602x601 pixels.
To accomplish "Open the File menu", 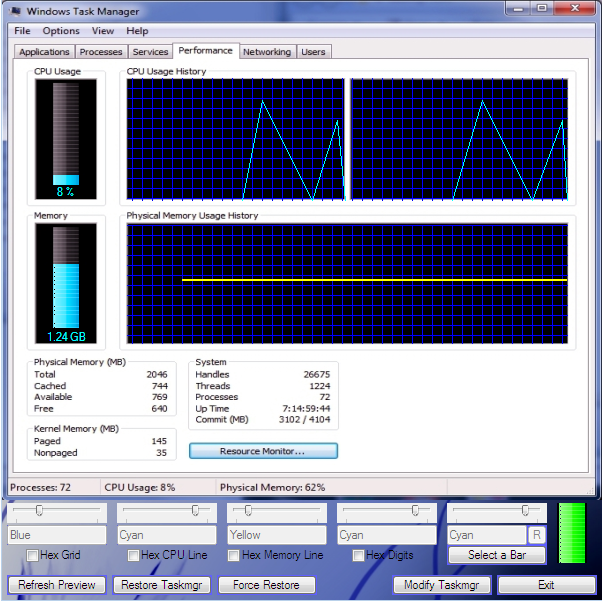I will pos(22,31).
